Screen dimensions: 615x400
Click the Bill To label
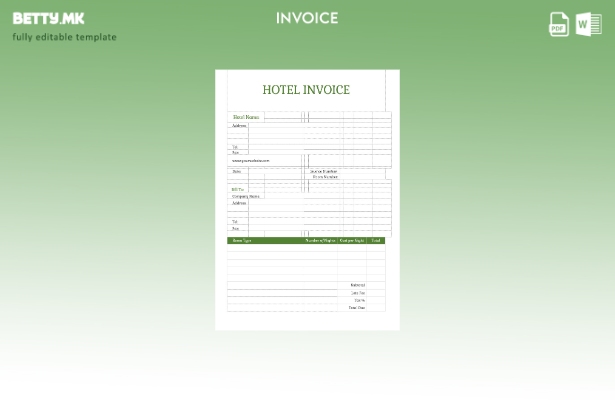click(x=238, y=189)
